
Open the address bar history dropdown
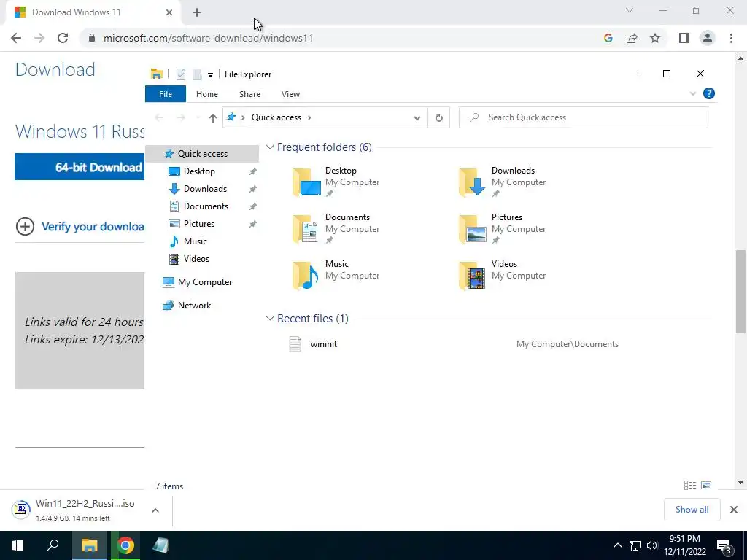pyautogui.click(x=417, y=117)
